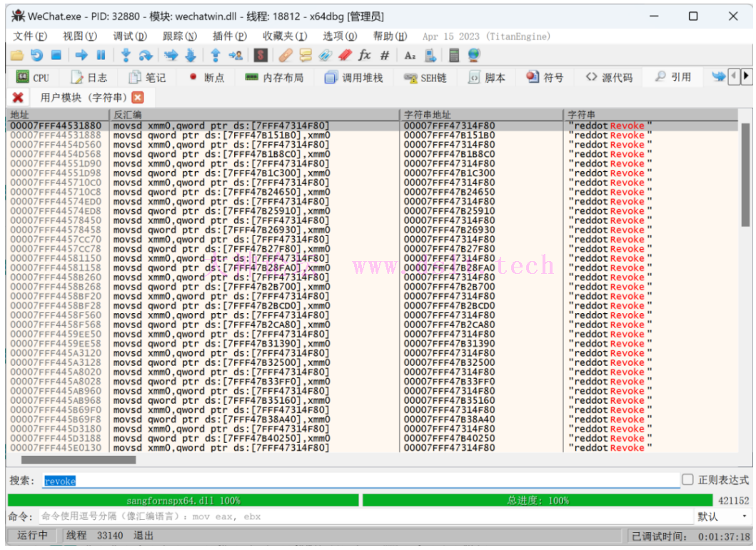Open the Scylla plugin icon
Image resolution: width=756 pixels, height=550 pixels.
pyautogui.click(x=261, y=56)
